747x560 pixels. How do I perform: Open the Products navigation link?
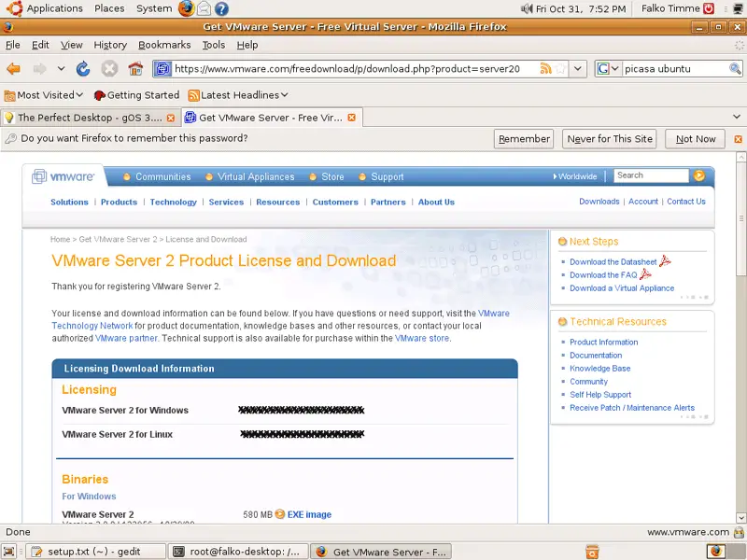point(120,202)
